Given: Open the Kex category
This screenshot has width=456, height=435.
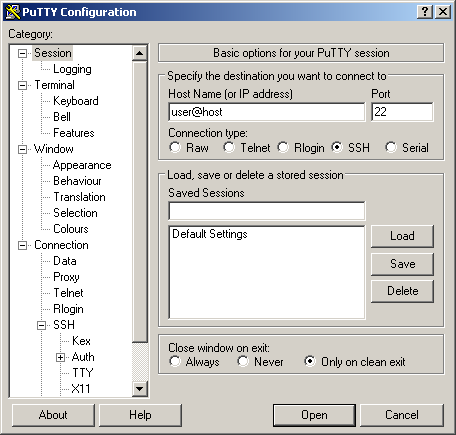Looking at the screenshot, I should [x=81, y=341].
